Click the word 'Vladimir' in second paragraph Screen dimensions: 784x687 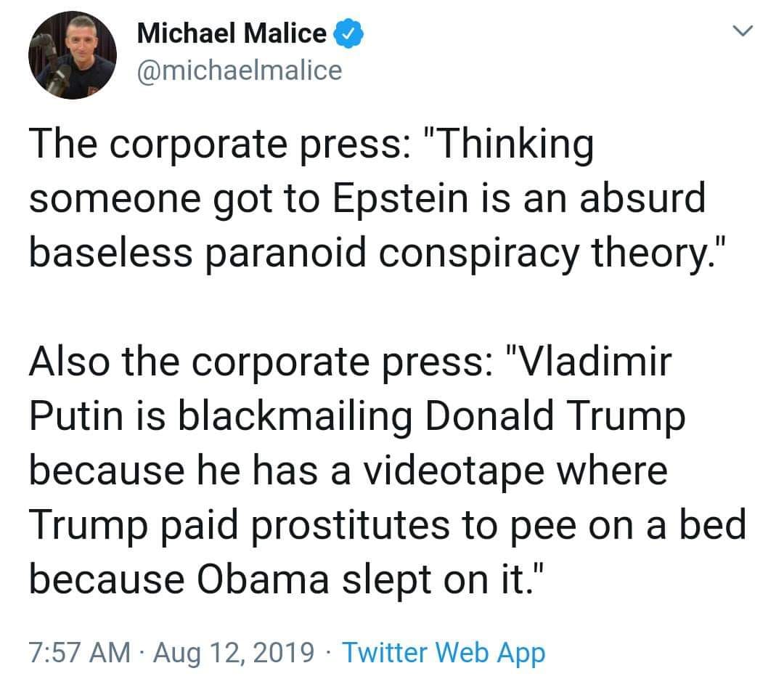pyautogui.click(x=589, y=362)
